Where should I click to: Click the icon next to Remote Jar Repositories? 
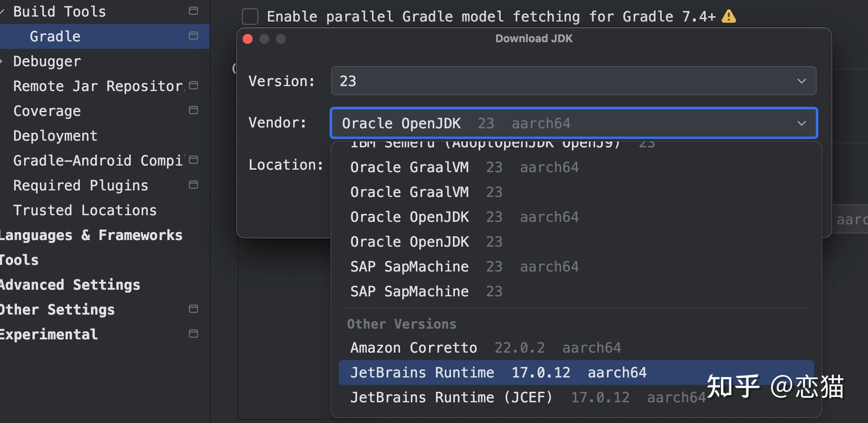pos(193,85)
